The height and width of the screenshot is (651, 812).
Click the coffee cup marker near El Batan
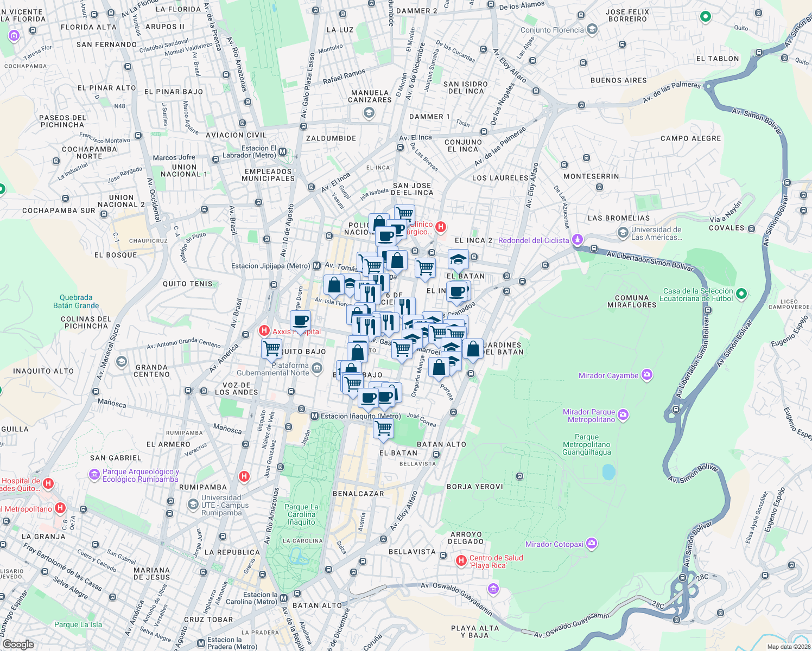458,291
